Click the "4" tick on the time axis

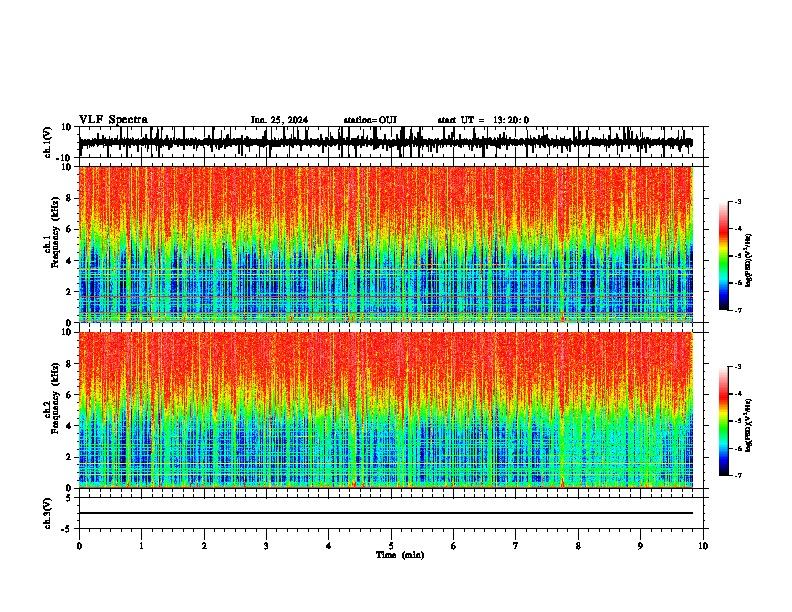click(329, 546)
